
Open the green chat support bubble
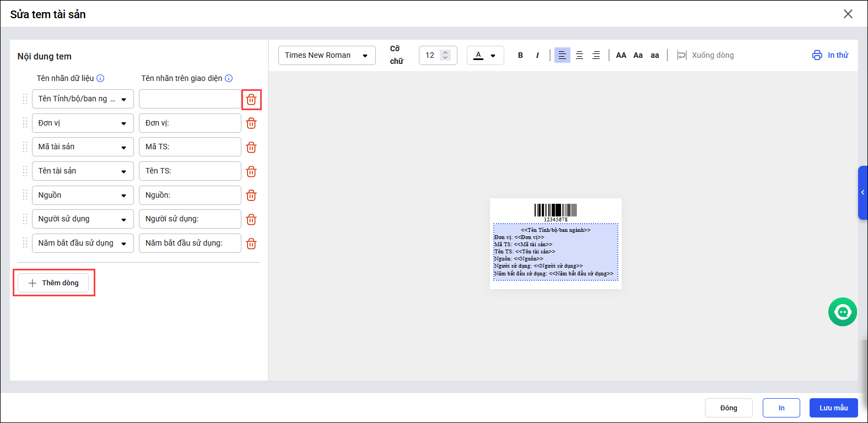coord(842,312)
